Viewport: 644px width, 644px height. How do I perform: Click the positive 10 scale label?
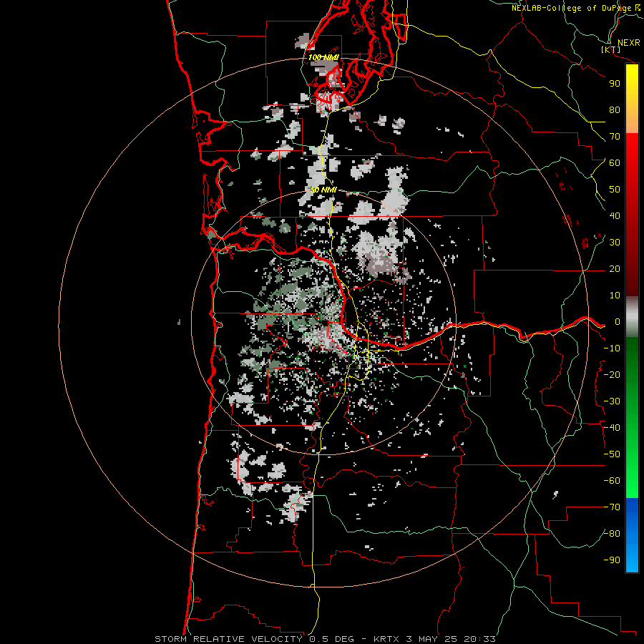615,296
